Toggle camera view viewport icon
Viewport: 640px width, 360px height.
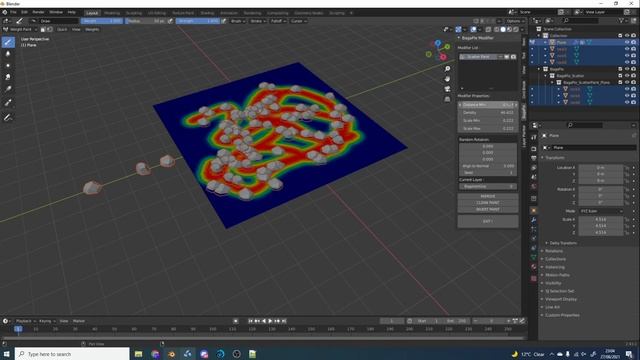pyautogui.click(x=447, y=89)
